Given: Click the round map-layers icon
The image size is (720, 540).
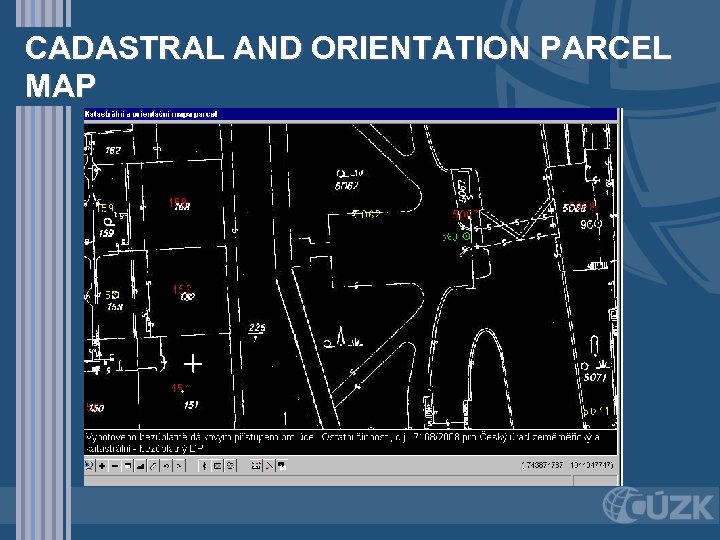Looking at the screenshot, I should (x=231, y=466).
